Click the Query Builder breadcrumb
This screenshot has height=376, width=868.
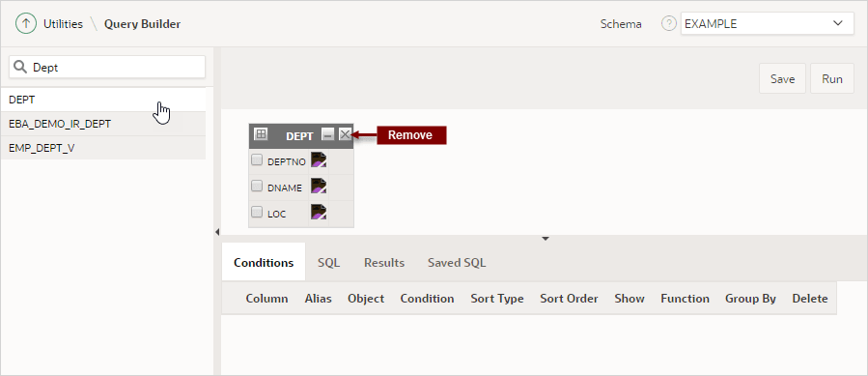(142, 24)
